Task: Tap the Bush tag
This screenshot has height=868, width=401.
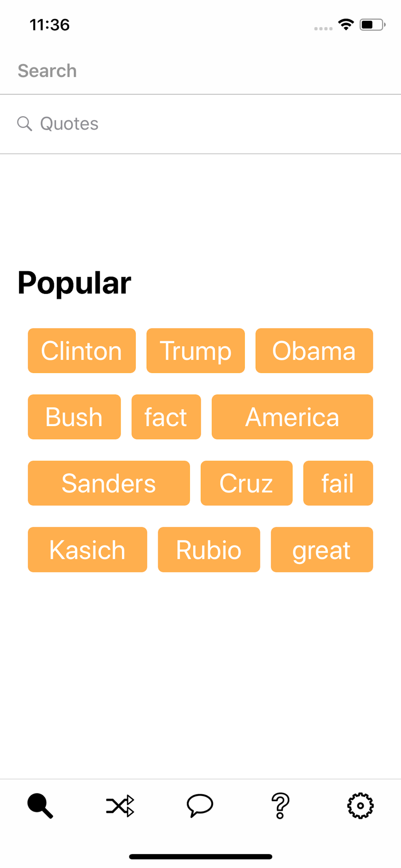Action: pos(74,417)
